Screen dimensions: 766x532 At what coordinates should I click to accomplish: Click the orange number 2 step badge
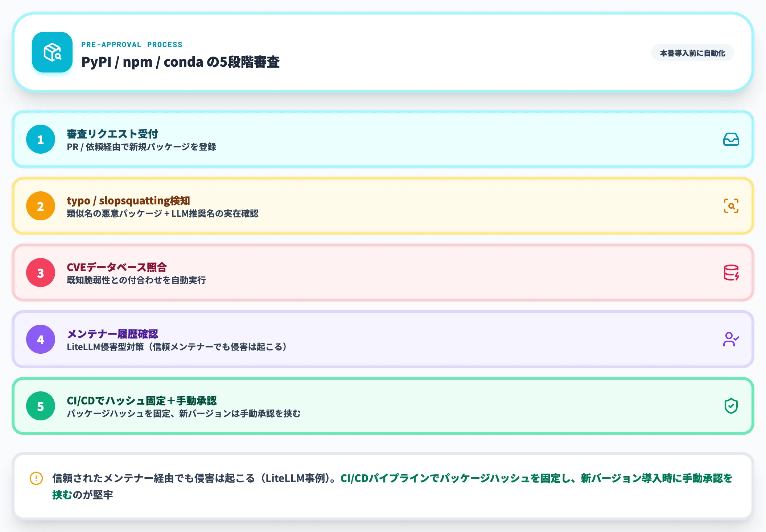[41, 206]
